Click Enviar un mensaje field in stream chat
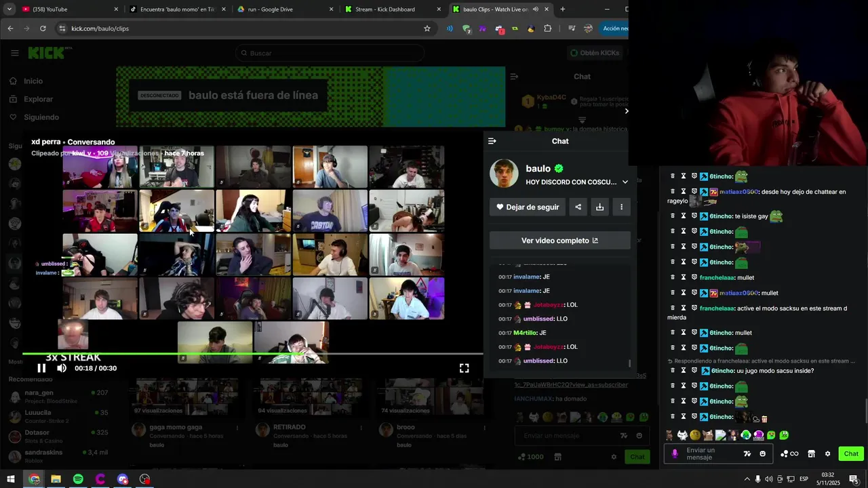The image size is (868, 488). tap(709, 453)
